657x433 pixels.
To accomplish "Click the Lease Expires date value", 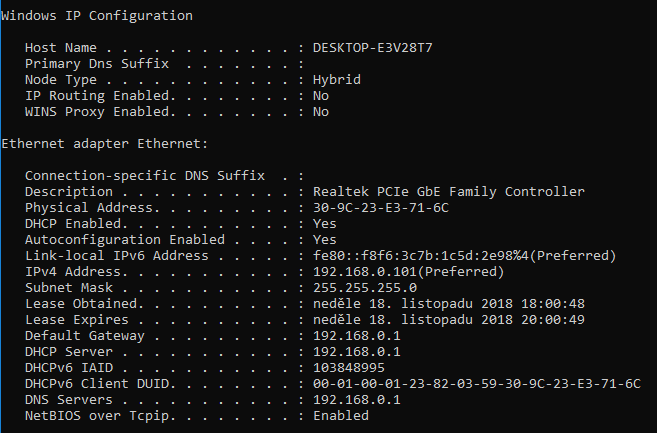I will tap(448, 320).
